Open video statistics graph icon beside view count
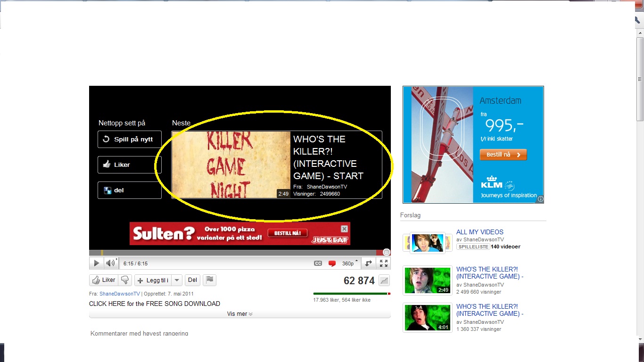This screenshot has height=362, width=644. pos(384,280)
